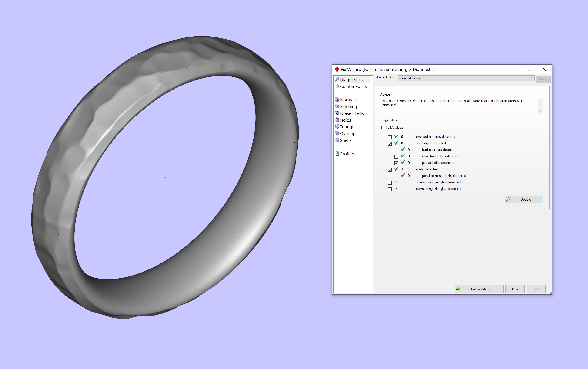The height and width of the screenshot is (369, 588).
Task: Click the Noise Shells dice icon
Action: 337,113
